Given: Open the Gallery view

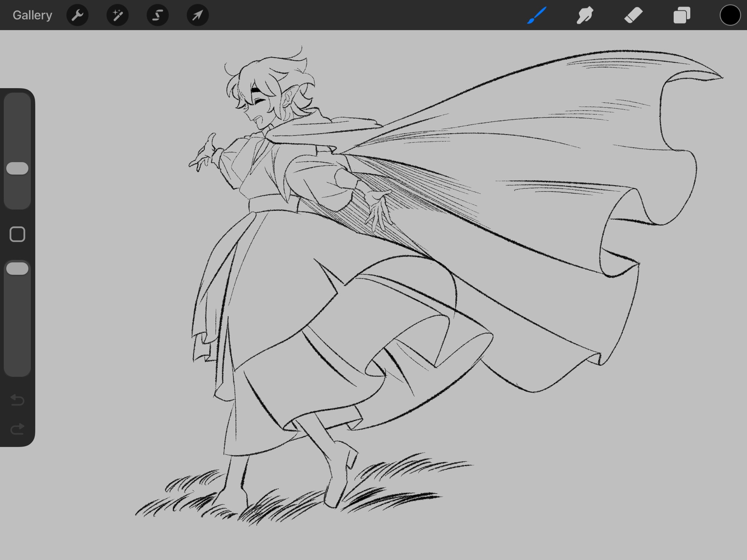Looking at the screenshot, I should pyautogui.click(x=32, y=15).
